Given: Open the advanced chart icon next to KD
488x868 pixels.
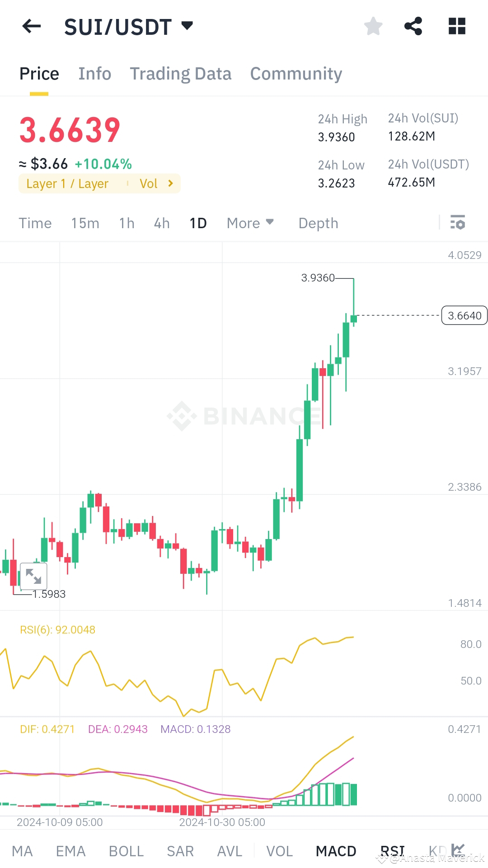Looking at the screenshot, I should (x=458, y=849).
